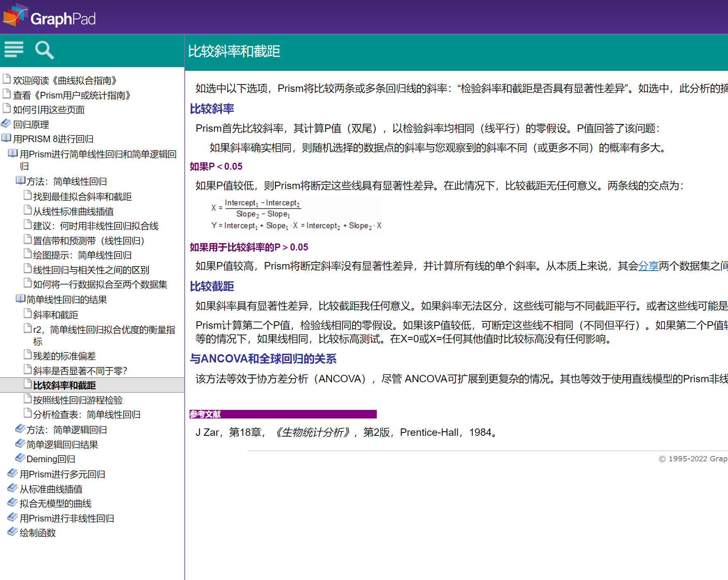Expand book icon for Deming回归
The height and width of the screenshot is (580, 728).
coord(21,458)
